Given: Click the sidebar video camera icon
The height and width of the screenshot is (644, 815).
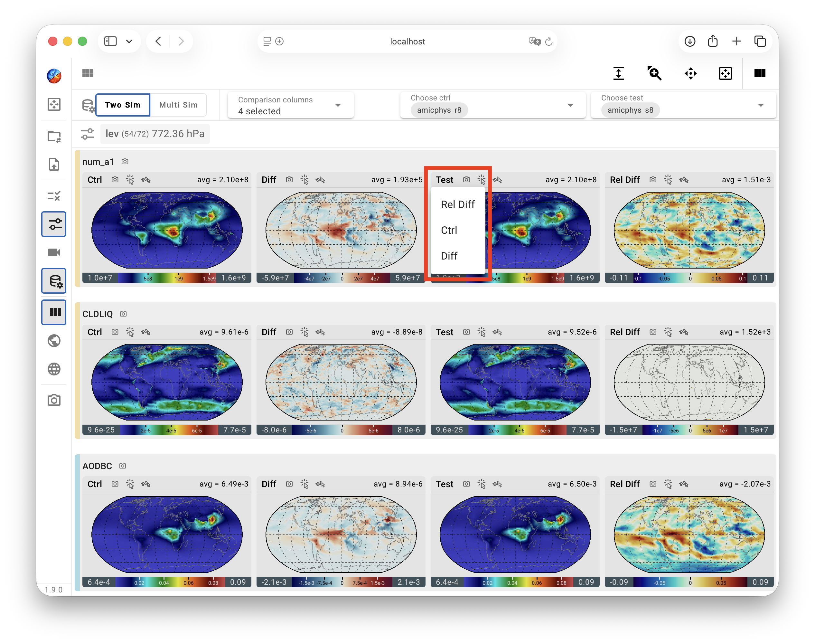Looking at the screenshot, I should [54, 252].
